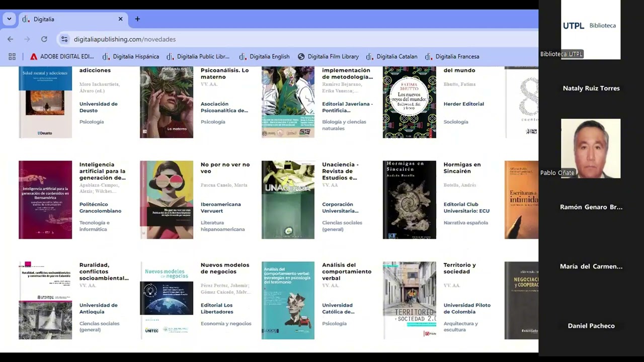Screen dimensions: 644x362
Task: Click category Tecnología e informática
Action: 94,226
